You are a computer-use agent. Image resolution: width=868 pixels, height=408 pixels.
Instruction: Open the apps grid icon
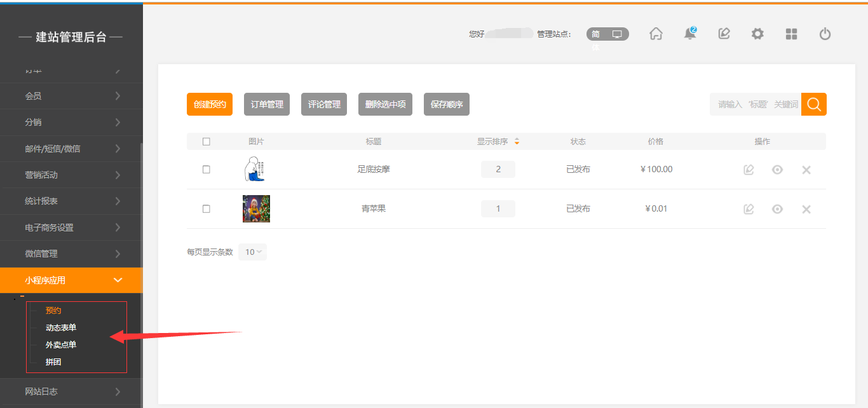(x=791, y=34)
